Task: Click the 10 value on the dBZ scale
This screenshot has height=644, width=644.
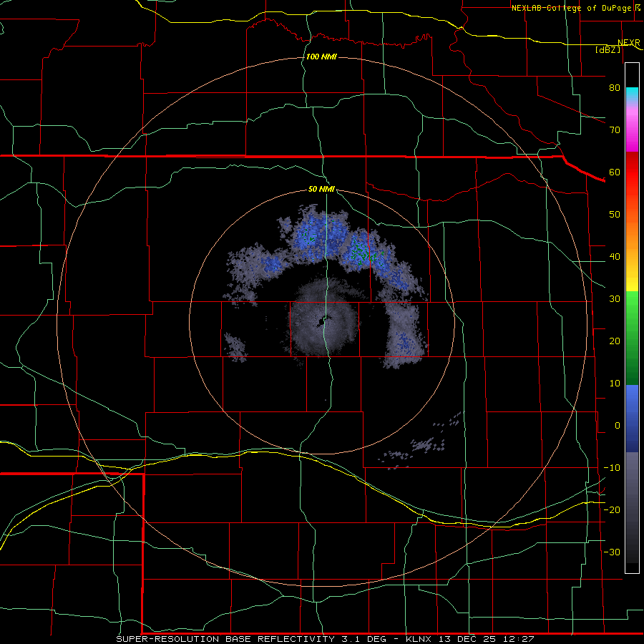Action: [x=615, y=384]
